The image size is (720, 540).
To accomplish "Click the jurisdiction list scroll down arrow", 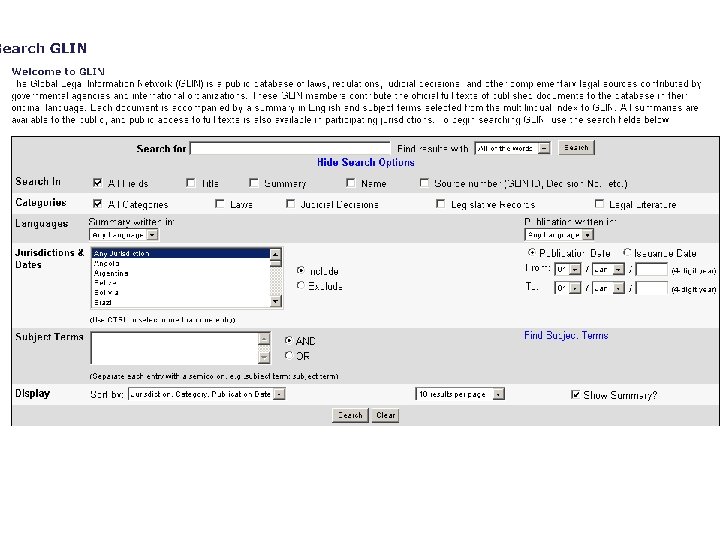I will 275,301.
